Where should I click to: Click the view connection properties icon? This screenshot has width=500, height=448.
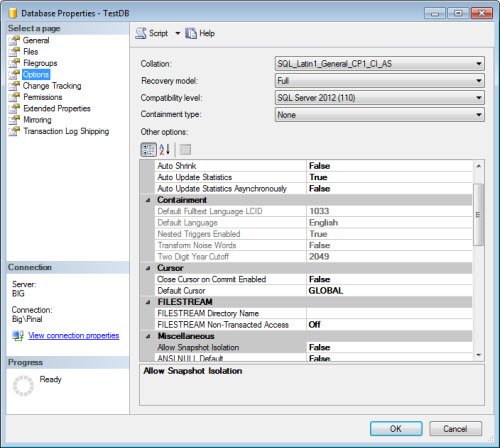coord(18,335)
